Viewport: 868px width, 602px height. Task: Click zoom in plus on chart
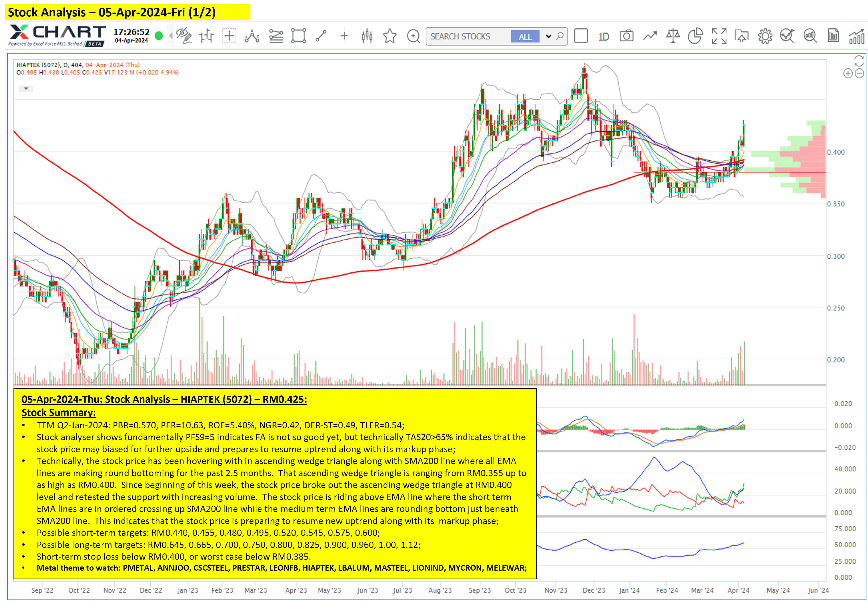coord(848,73)
